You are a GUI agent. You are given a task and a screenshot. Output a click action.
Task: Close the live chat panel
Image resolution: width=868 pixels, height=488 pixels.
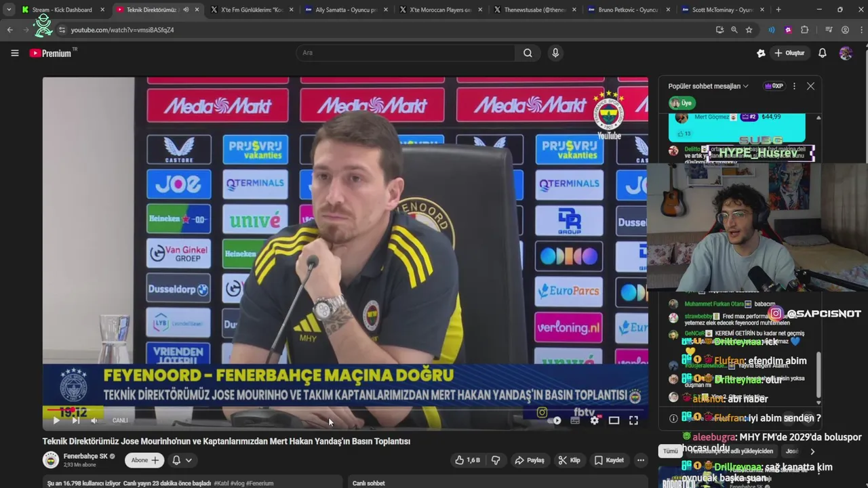(810, 86)
